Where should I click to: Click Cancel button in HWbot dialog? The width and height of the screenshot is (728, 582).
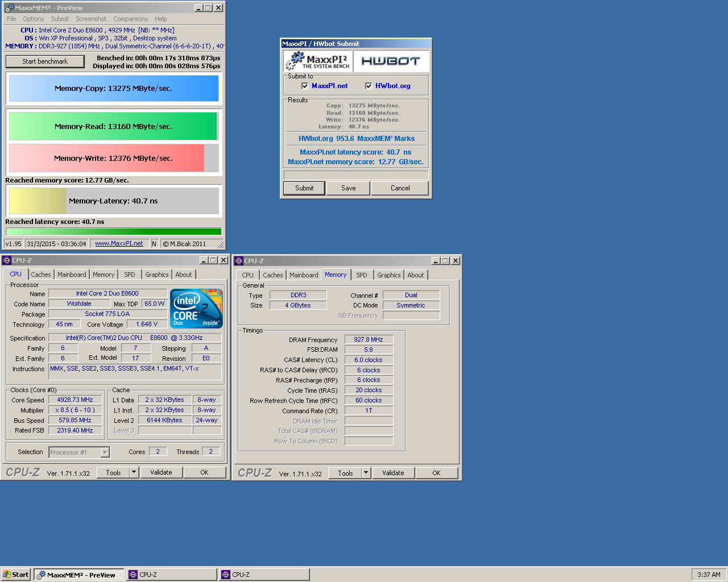click(400, 188)
